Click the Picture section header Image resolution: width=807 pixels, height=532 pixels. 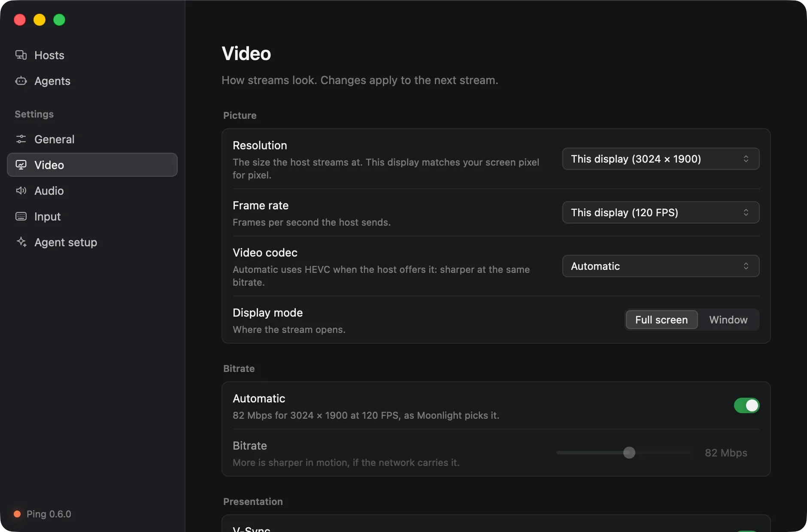point(240,115)
